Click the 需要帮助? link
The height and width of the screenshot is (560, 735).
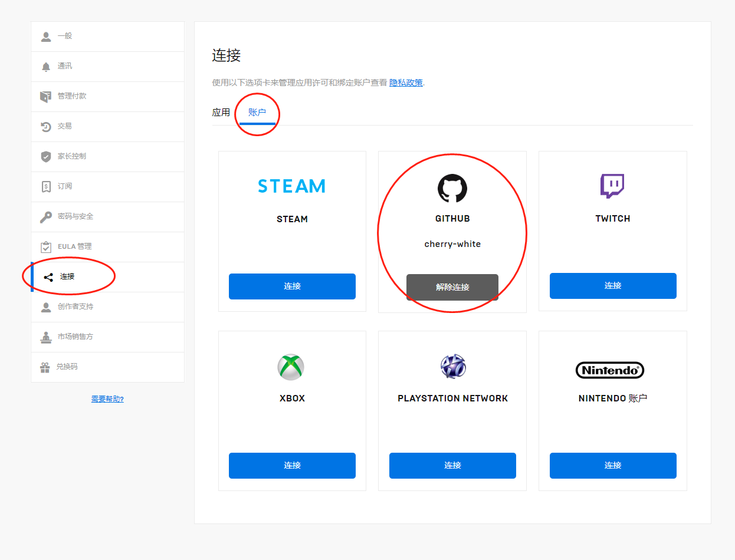tap(107, 399)
